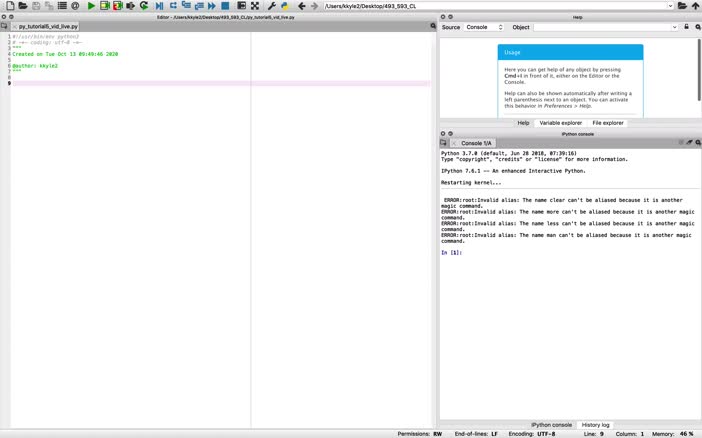Browse for a working directory
Viewport: 702px width, 438px height.
coord(682,6)
